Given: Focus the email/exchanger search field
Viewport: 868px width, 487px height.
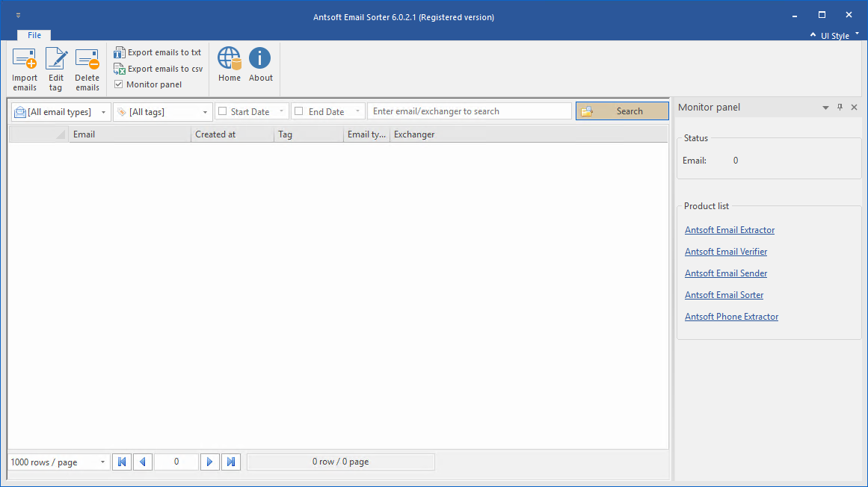Looking at the screenshot, I should click(x=470, y=111).
